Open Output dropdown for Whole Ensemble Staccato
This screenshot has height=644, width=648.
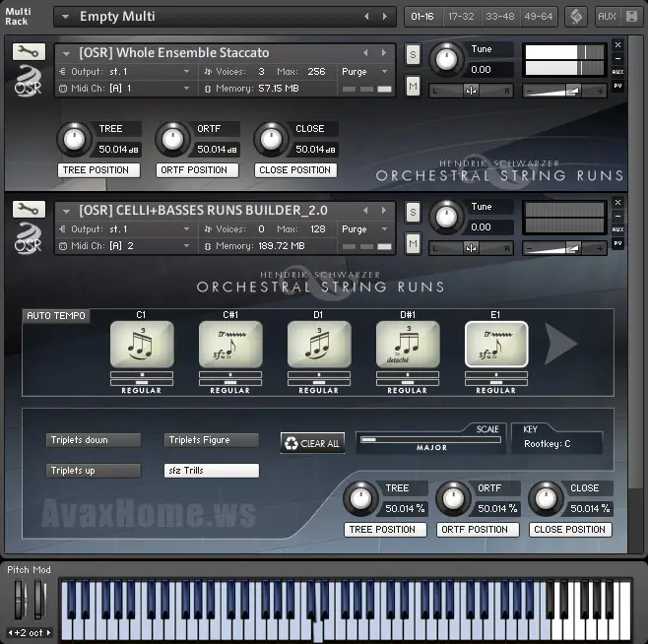point(186,72)
